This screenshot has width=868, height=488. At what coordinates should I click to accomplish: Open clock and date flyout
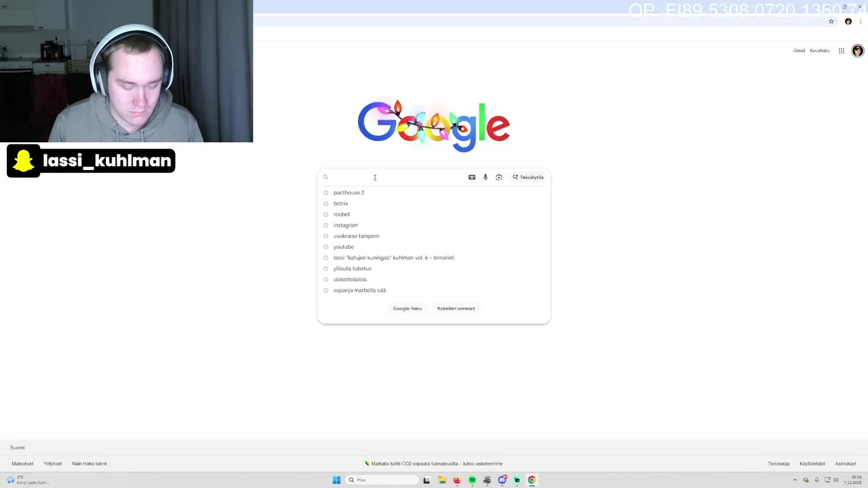(x=853, y=480)
